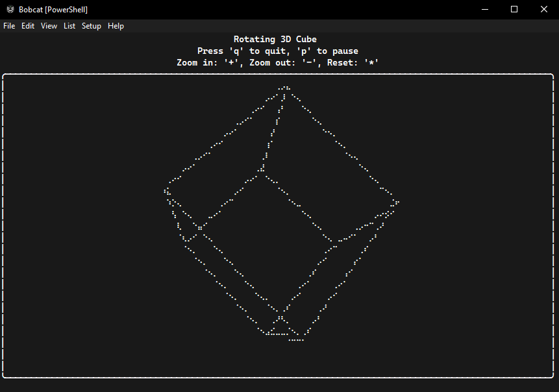Minimize the Bobcat window
559x392 pixels.
[x=484, y=10]
